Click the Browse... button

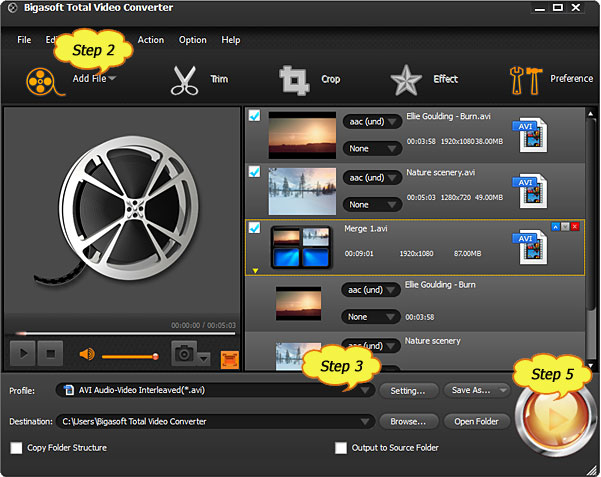click(408, 422)
